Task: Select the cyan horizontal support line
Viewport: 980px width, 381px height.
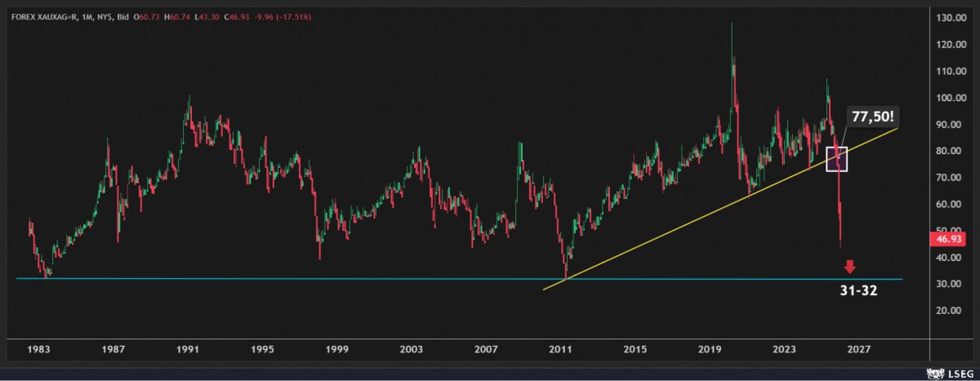Action: [327, 279]
